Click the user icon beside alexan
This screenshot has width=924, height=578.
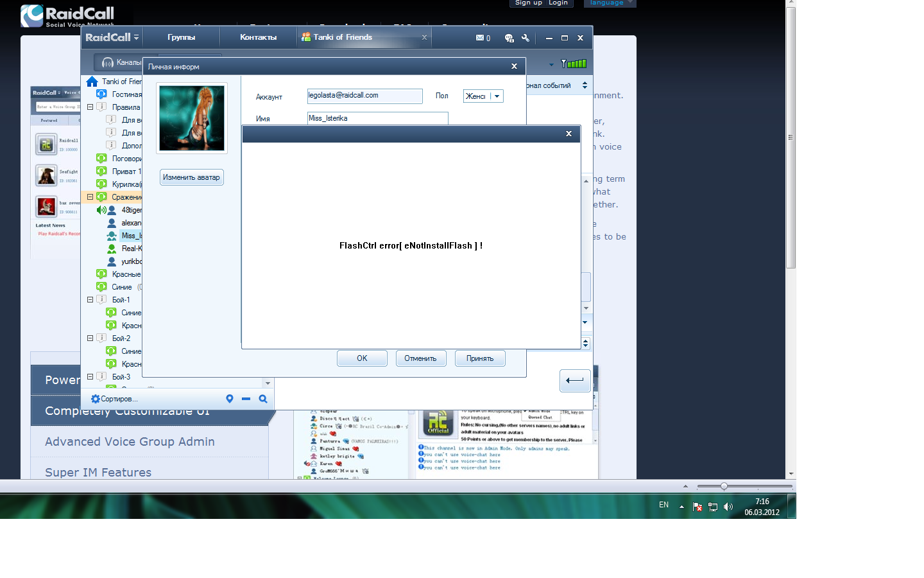[x=112, y=223]
